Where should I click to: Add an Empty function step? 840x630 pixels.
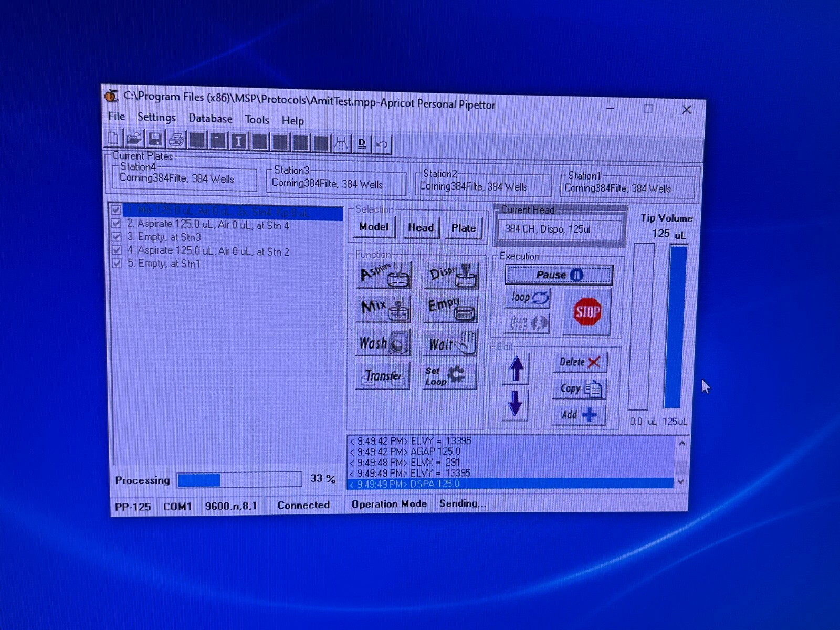pyautogui.click(x=451, y=309)
